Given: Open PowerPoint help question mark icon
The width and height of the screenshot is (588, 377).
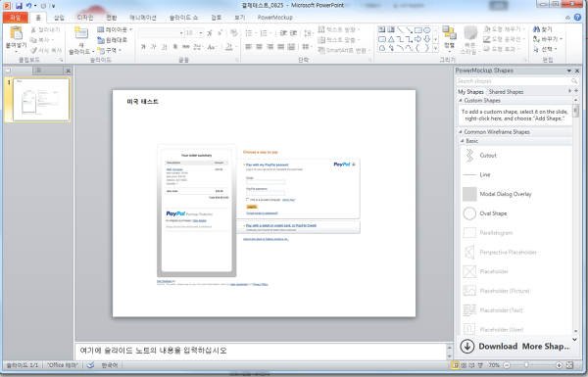Looking at the screenshot, I should click(x=578, y=18).
